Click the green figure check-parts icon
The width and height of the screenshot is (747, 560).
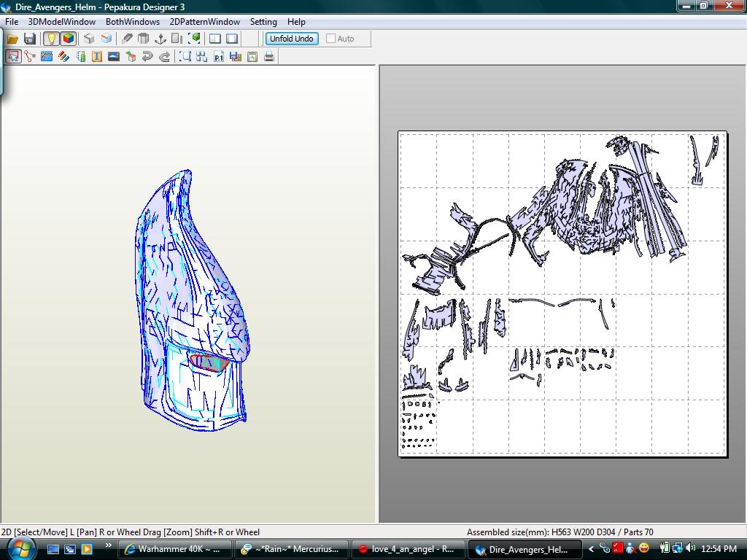click(x=81, y=57)
